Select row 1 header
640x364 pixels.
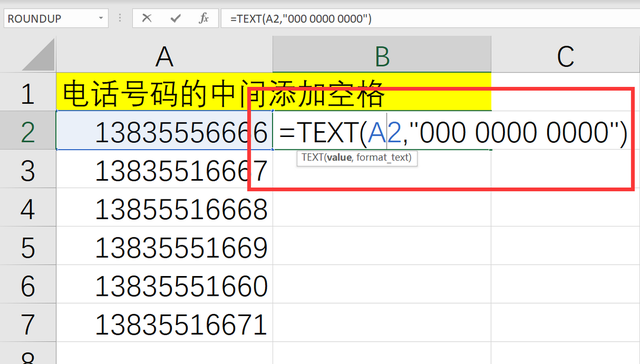coord(28,92)
